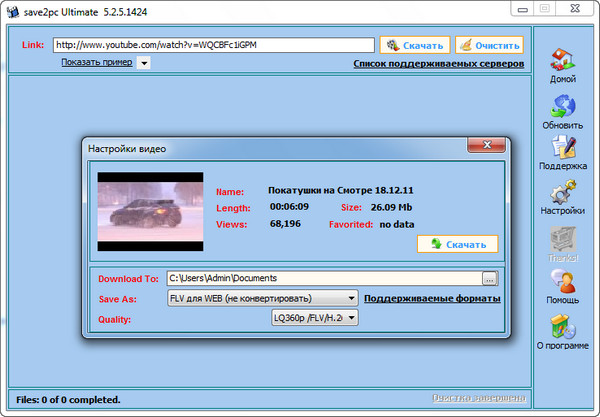Open Помощь help icon
This screenshot has height=417, width=600.
(563, 282)
